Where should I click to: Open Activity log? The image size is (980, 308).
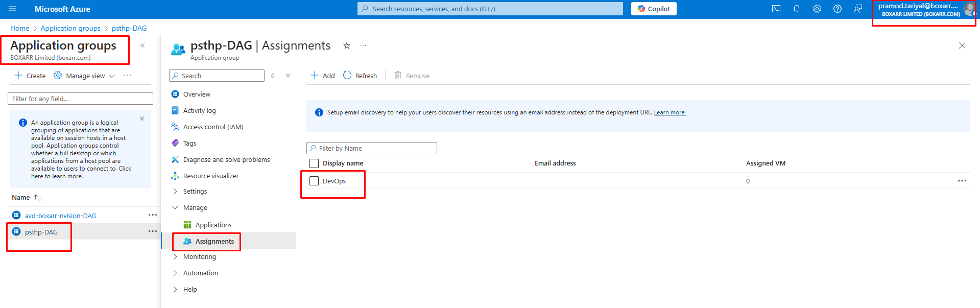point(199,110)
